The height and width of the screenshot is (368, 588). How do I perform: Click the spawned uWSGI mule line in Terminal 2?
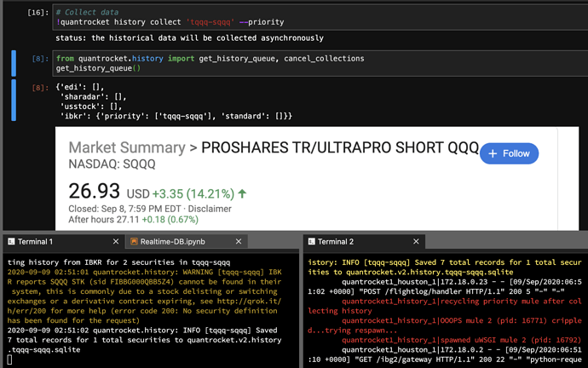(x=462, y=340)
